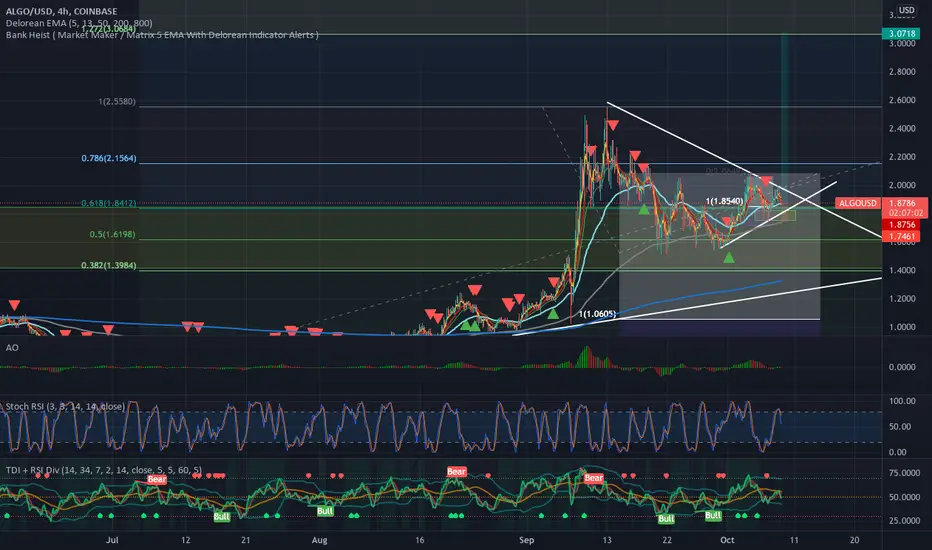932x550 pixels.
Task: Click the red sell triangle at the 2.5580 peak
Action: click(x=612, y=125)
